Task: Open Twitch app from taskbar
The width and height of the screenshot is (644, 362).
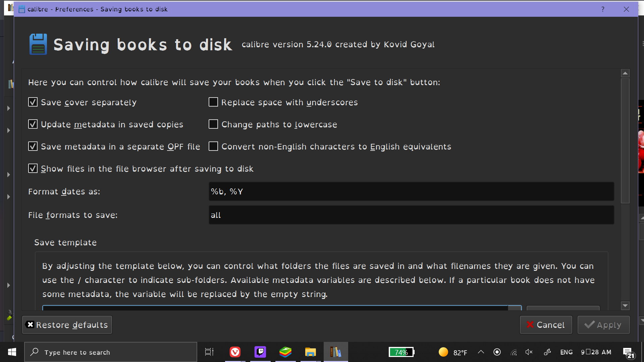Action: tap(260, 352)
